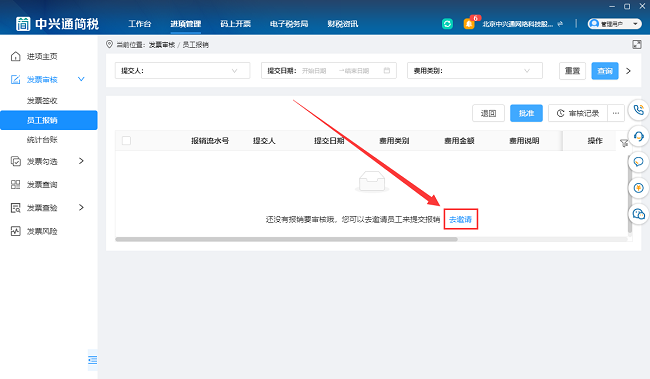650x379 pixels.
Task: Switch to the 电子税务局 top tab
Action: (x=289, y=24)
